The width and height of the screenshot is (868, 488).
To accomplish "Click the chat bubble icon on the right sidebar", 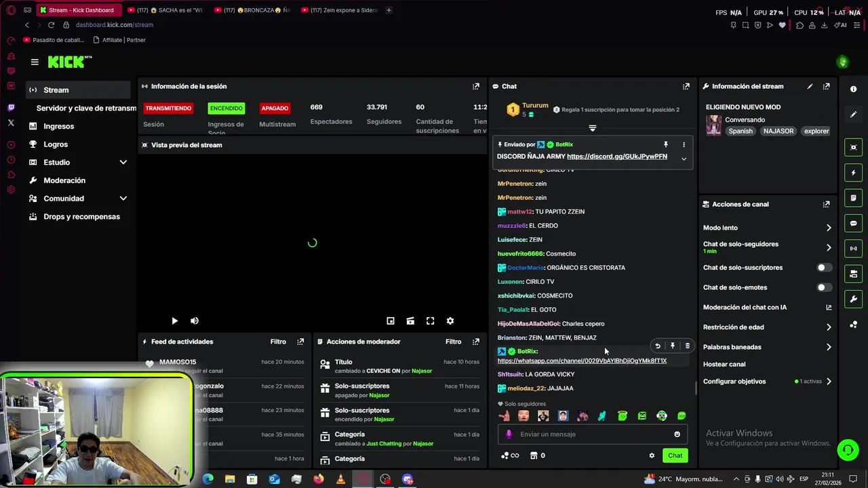I will [x=854, y=223].
